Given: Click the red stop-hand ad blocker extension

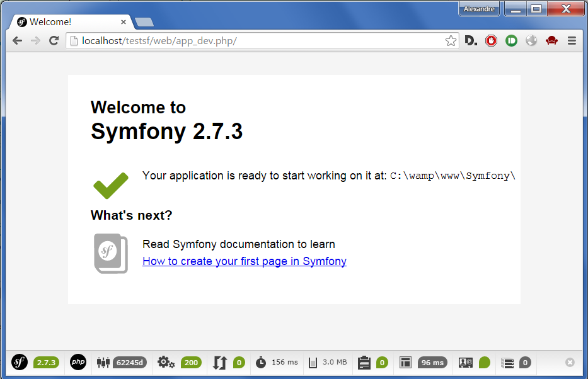Looking at the screenshot, I should (491, 40).
